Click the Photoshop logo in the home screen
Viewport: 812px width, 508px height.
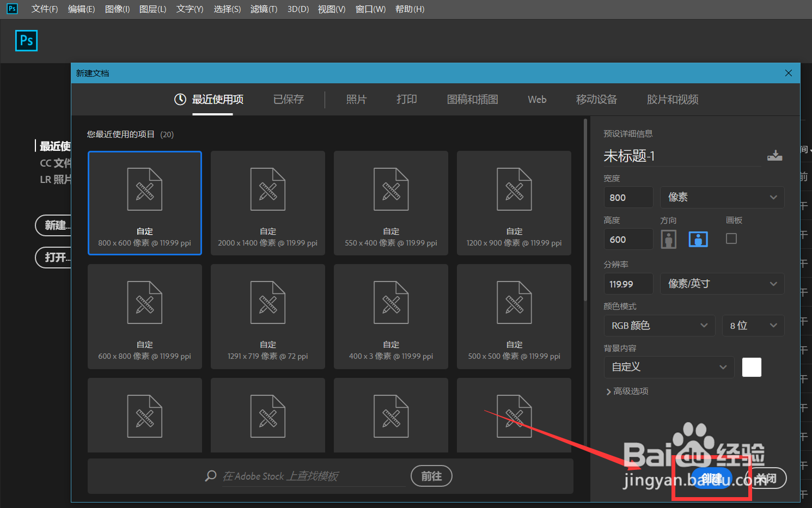pos(26,41)
